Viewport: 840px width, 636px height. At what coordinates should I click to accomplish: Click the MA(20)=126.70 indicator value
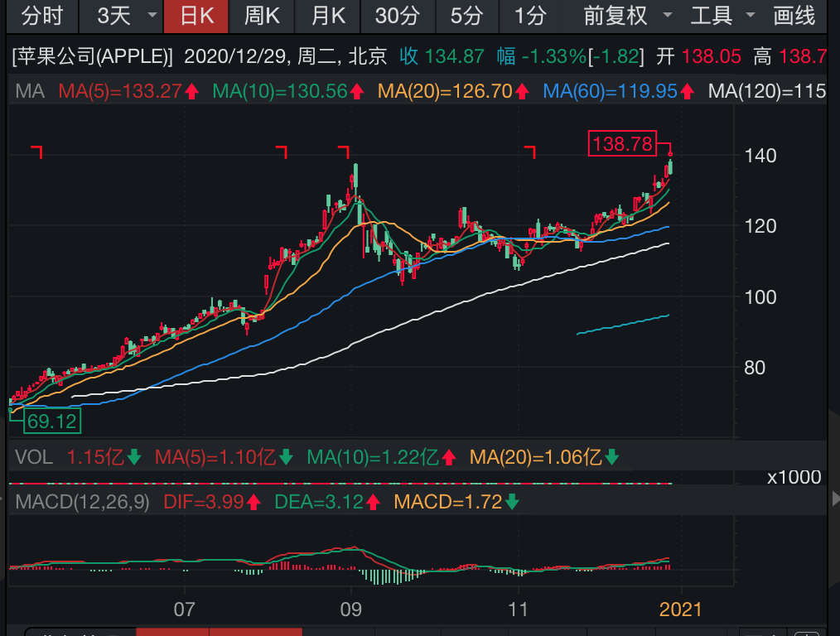click(453, 92)
